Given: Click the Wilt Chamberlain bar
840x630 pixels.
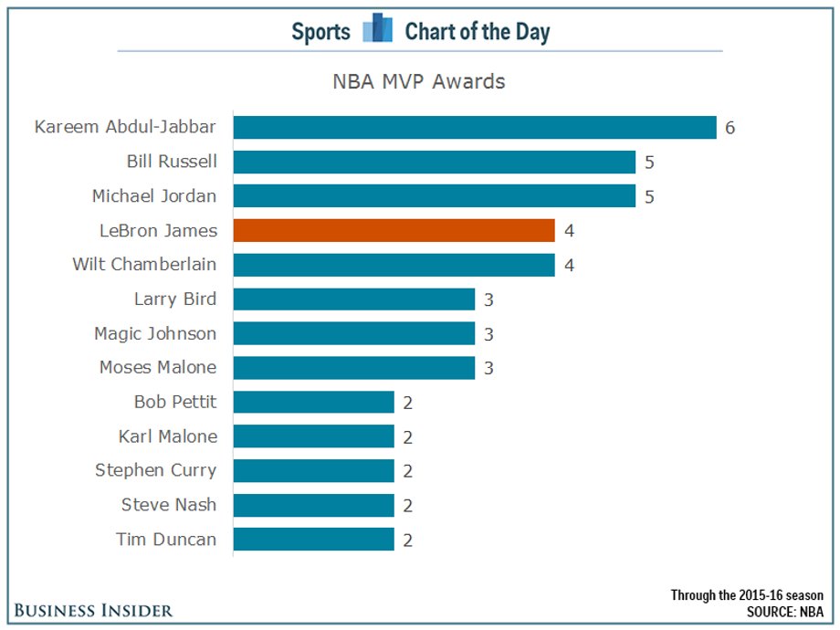Looking at the screenshot, I should click(394, 265).
